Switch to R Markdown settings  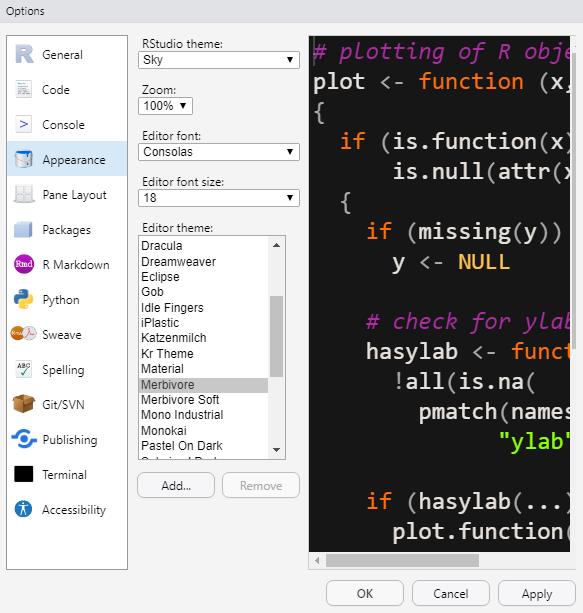67,265
